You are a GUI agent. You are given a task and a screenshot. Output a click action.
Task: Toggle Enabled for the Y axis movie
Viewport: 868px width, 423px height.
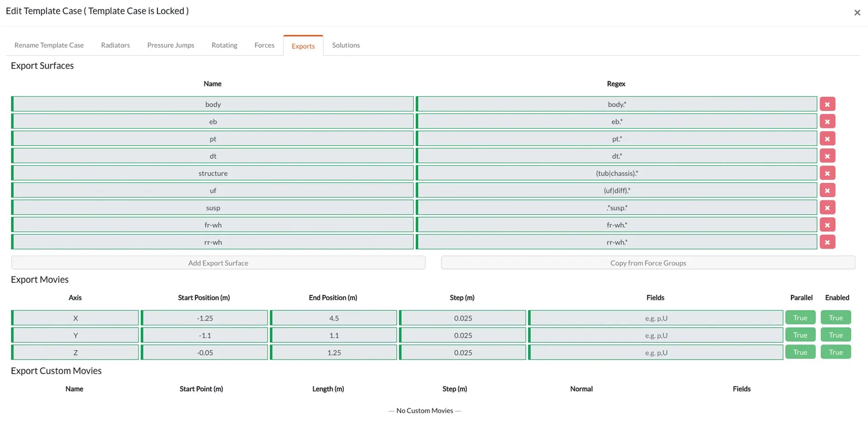coord(836,335)
